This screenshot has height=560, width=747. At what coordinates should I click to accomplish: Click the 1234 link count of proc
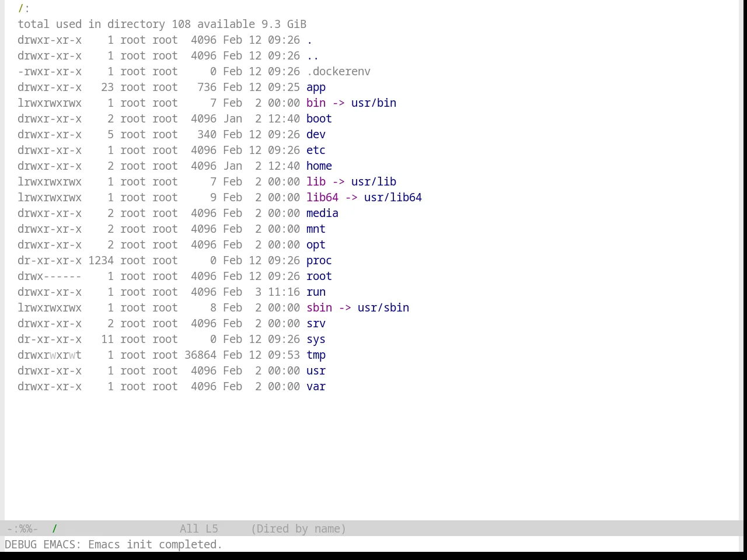coord(101,261)
